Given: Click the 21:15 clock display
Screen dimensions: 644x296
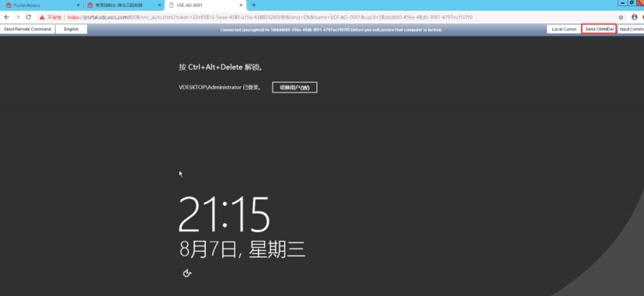Looking at the screenshot, I should (x=225, y=215).
